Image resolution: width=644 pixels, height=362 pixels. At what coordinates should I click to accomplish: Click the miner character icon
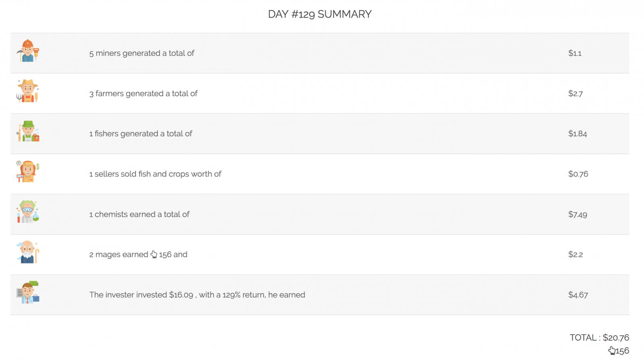tap(28, 51)
